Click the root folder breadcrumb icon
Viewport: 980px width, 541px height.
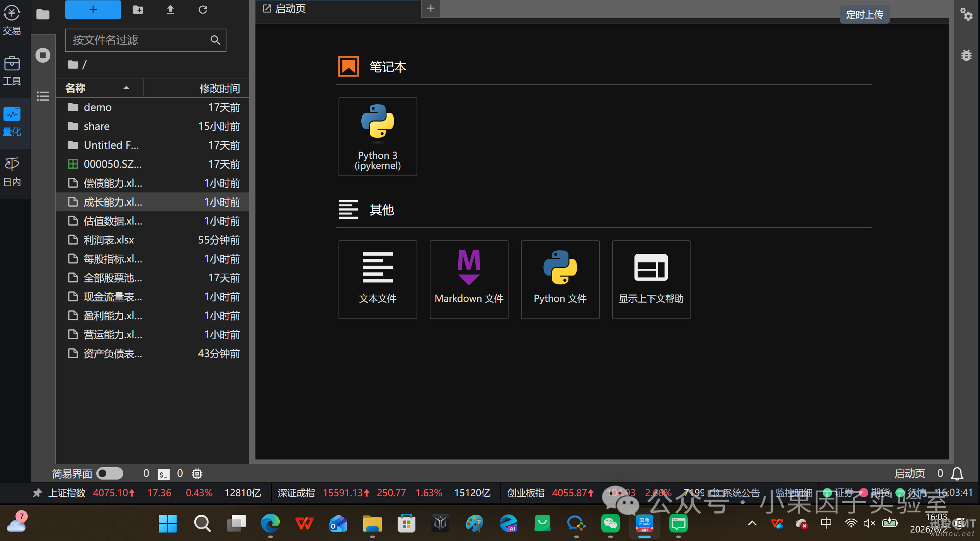(x=73, y=65)
